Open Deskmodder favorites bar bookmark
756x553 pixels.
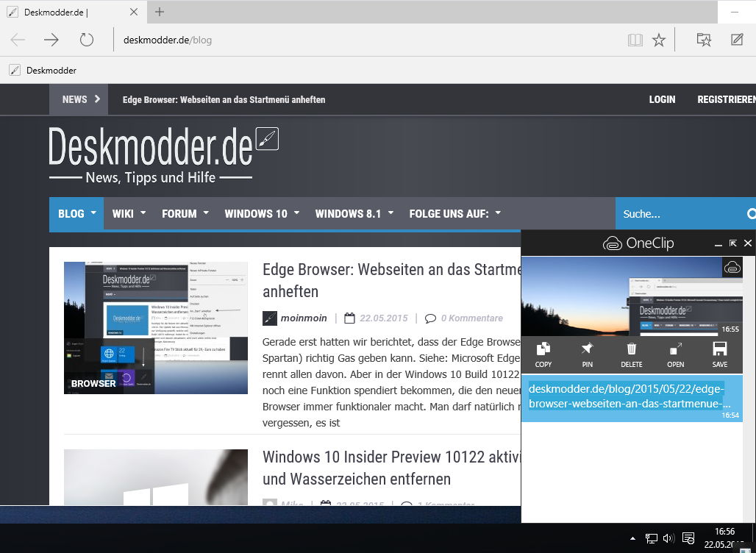coord(43,71)
